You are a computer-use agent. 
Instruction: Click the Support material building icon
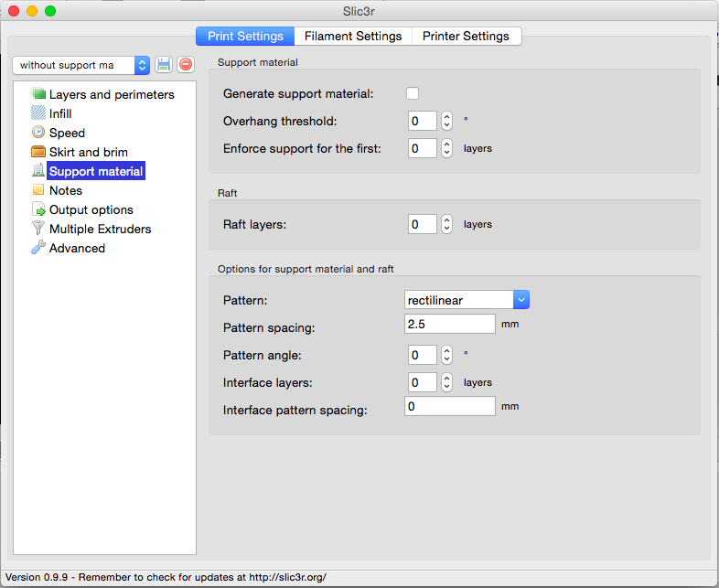pos(38,170)
